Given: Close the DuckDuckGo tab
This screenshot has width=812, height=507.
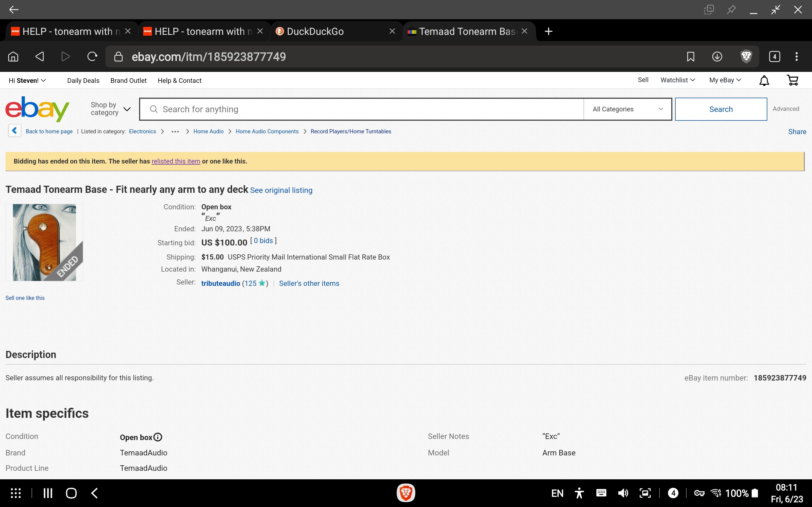Looking at the screenshot, I should (x=392, y=31).
